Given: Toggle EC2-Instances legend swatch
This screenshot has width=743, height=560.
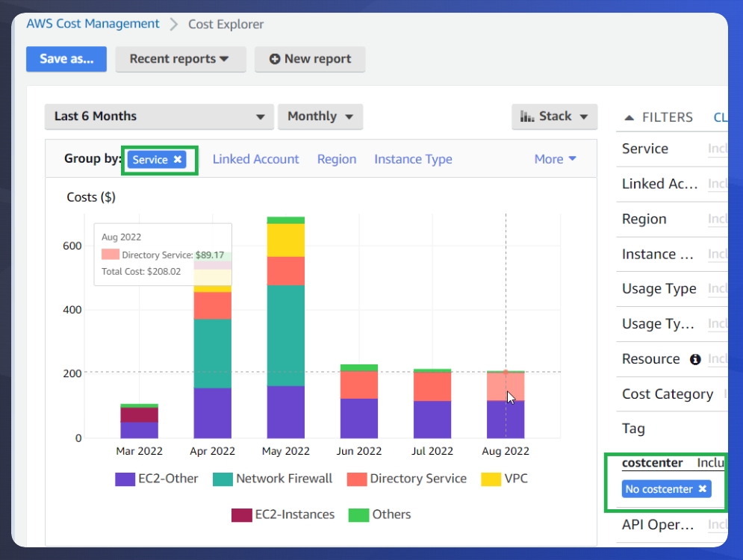Looking at the screenshot, I should point(242,515).
